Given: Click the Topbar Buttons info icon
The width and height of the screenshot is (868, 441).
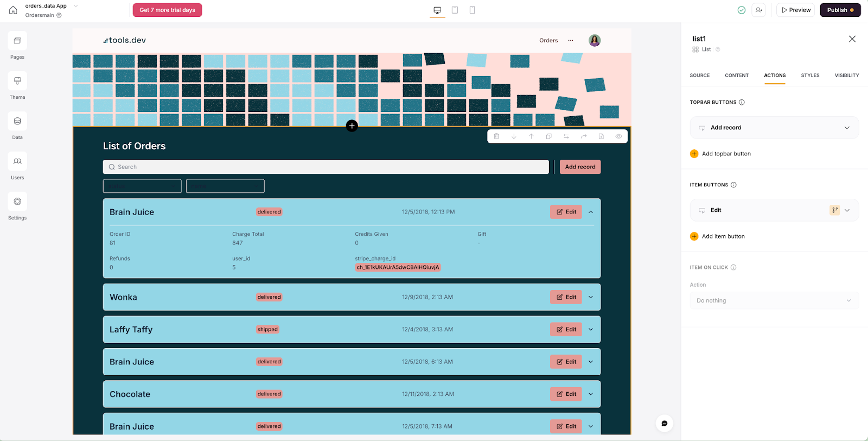Looking at the screenshot, I should [x=742, y=102].
